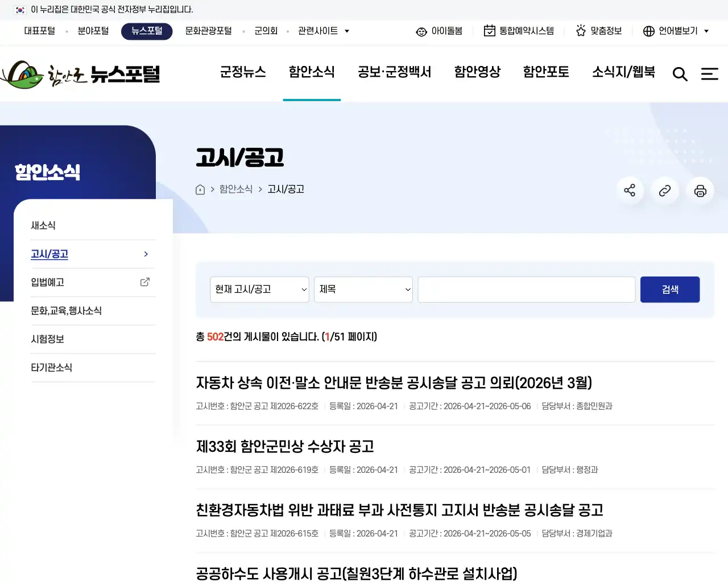Image resolution: width=728 pixels, height=582 pixels.
Task: Open 새소식 in the sidebar
Action: point(43,226)
